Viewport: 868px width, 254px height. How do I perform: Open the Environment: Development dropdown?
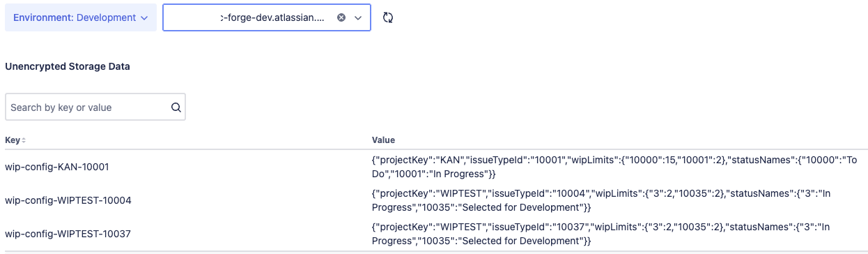pos(81,18)
